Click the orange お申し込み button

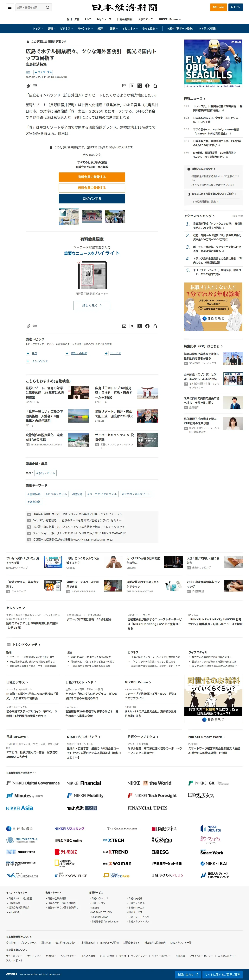[x=219, y=7]
